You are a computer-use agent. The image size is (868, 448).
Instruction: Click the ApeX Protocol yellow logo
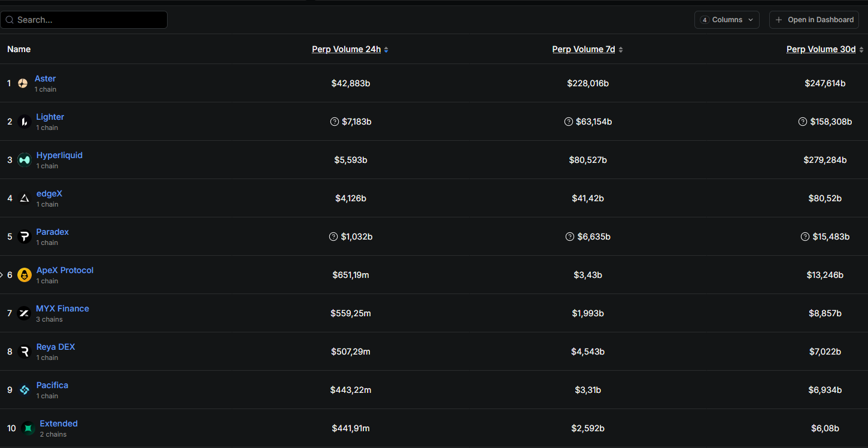(x=24, y=275)
